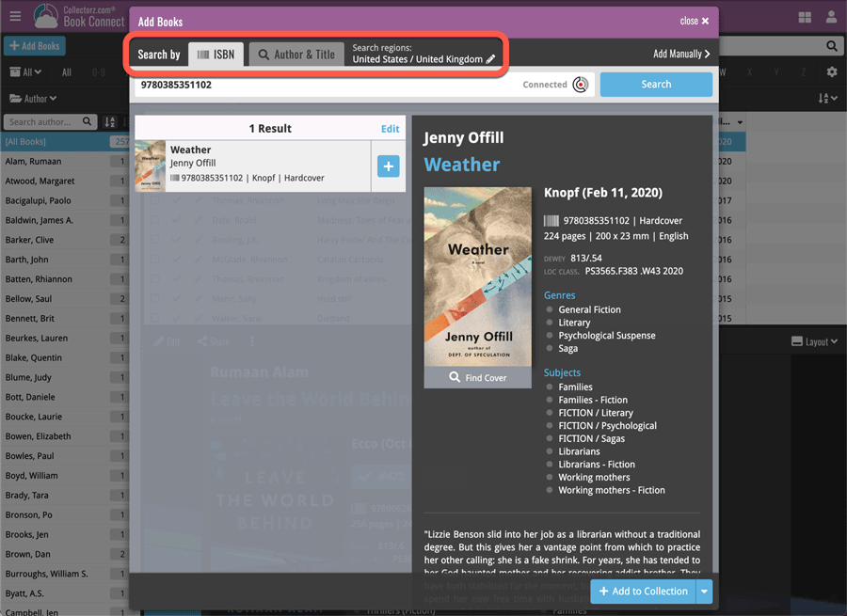
Task: Switch search mode to Author & Title
Action: (x=296, y=54)
